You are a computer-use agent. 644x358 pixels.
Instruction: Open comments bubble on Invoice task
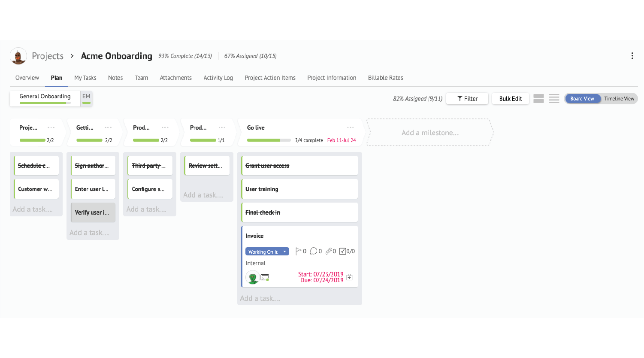(x=316, y=251)
